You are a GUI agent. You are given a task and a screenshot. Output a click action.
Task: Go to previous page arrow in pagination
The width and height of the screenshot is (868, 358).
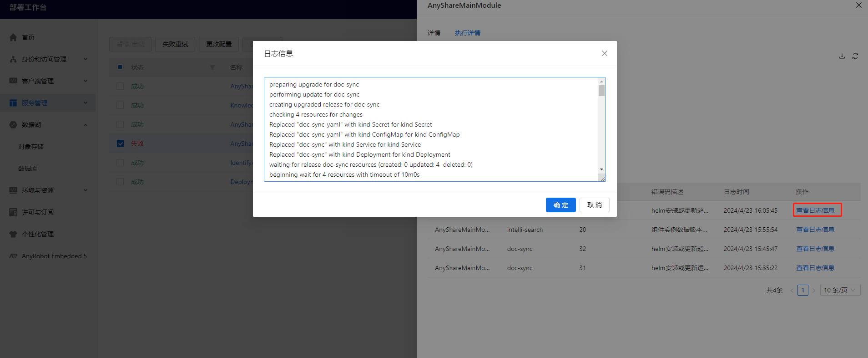792,291
